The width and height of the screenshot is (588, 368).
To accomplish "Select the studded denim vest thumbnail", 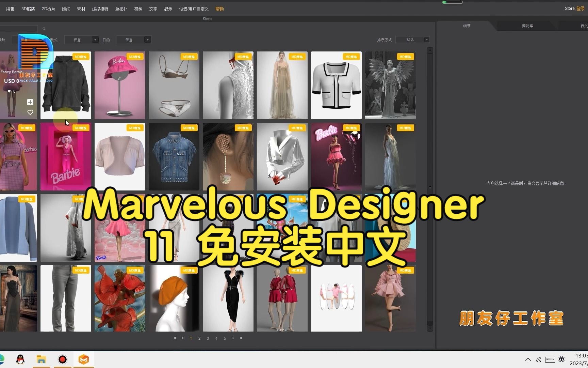I will tap(174, 156).
